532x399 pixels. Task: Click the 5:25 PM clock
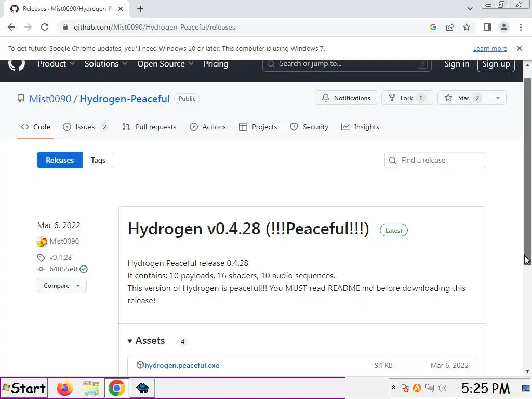click(485, 389)
